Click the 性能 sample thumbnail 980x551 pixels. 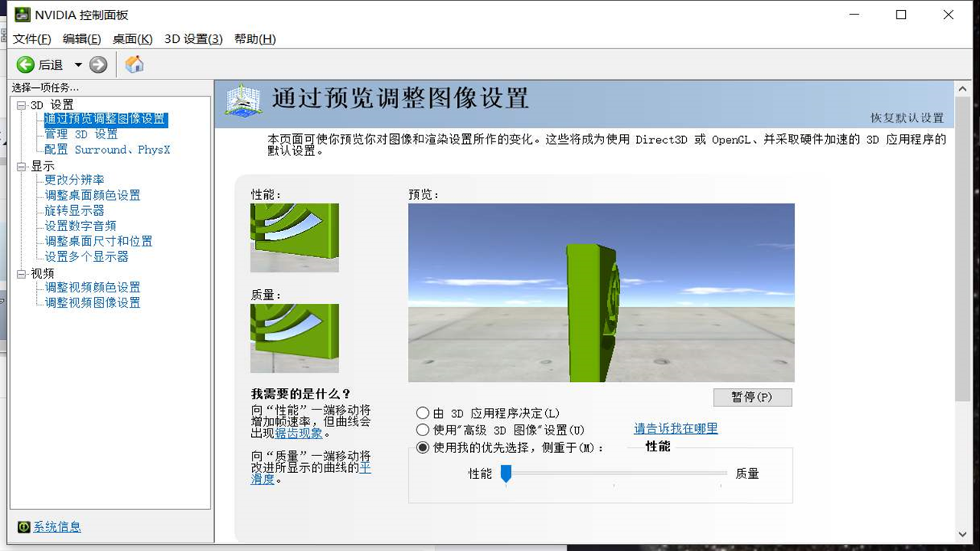[x=295, y=237]
